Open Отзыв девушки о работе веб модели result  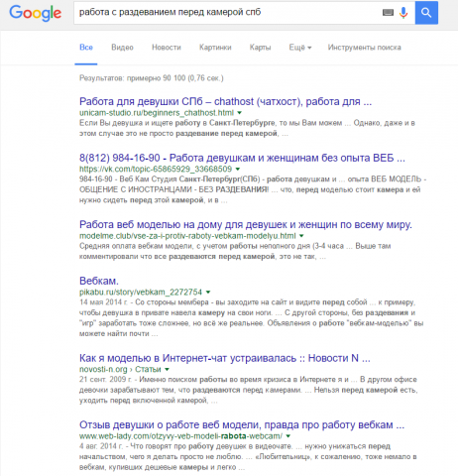(242, 425)
